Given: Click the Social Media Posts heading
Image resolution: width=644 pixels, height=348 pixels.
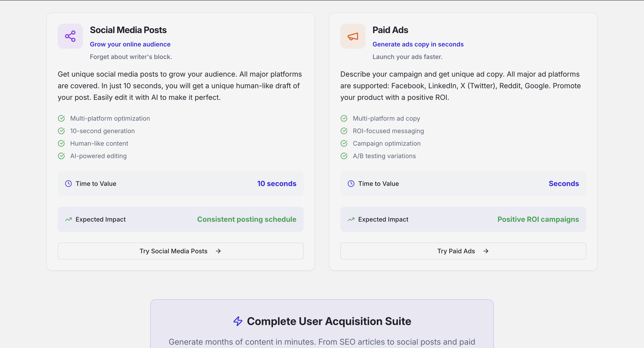Looking at the screenshot, I should 128,30.
